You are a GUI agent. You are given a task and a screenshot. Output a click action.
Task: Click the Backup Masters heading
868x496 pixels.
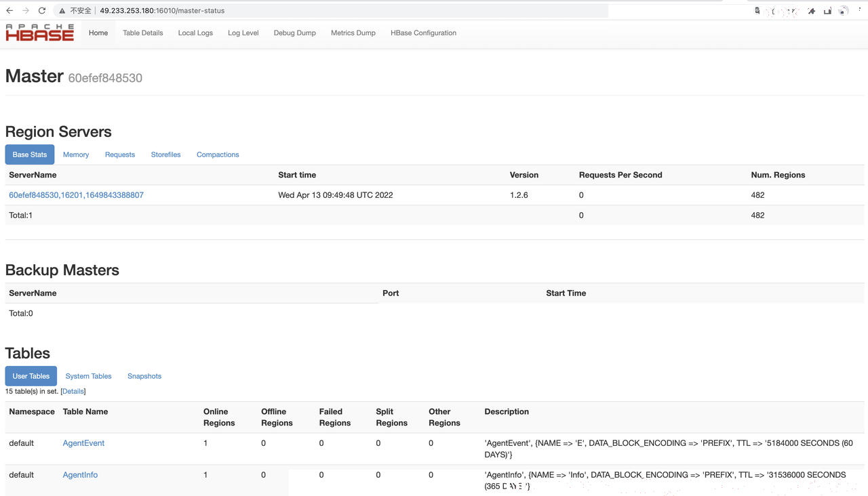[x=62, y=270]
